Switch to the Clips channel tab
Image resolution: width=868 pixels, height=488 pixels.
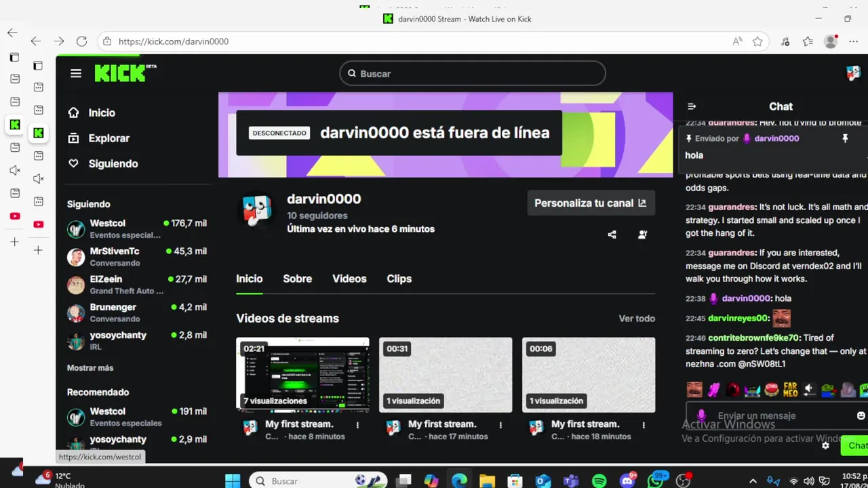[x=399, y=279]
